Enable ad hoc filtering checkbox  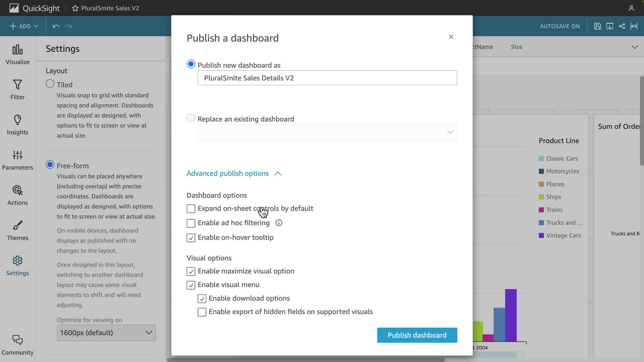191,223
